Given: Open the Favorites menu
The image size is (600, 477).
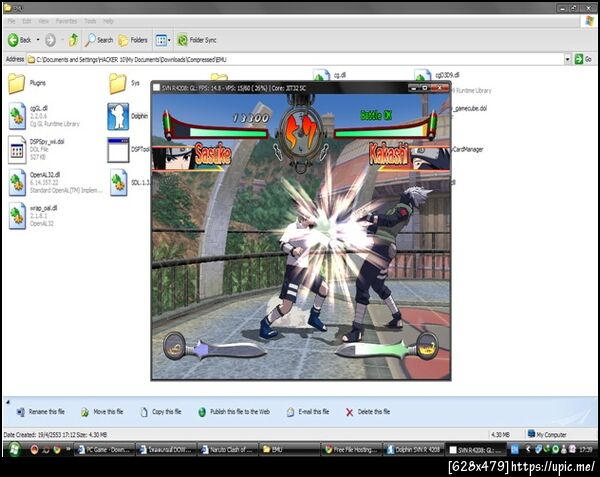Looking at the screenshot, I should coord(66,21).
